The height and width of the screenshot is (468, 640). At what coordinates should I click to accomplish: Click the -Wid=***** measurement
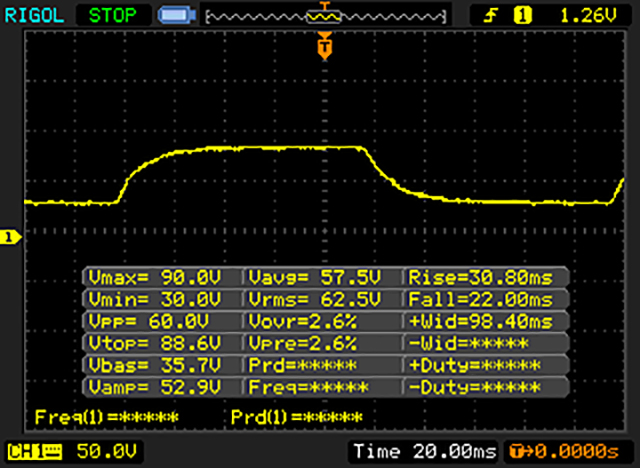tap(469, 344)
